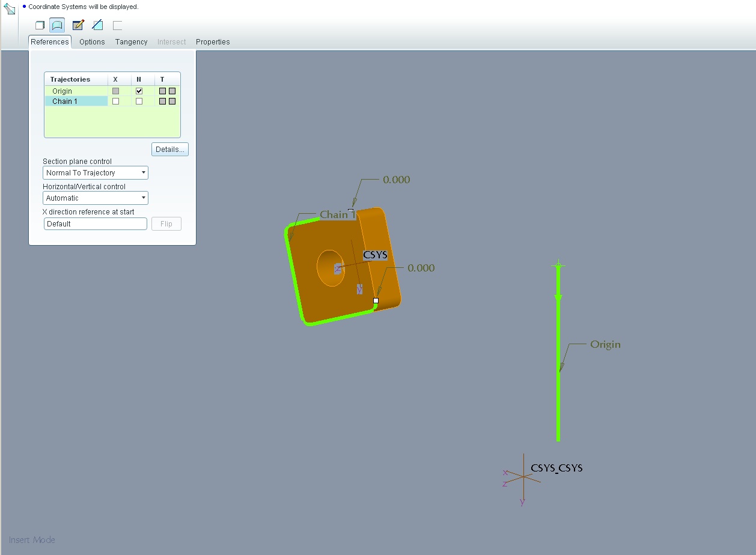This screenshot has width=756, height=555.
Task: Open the References tab
Action: [x=50, y=42]
